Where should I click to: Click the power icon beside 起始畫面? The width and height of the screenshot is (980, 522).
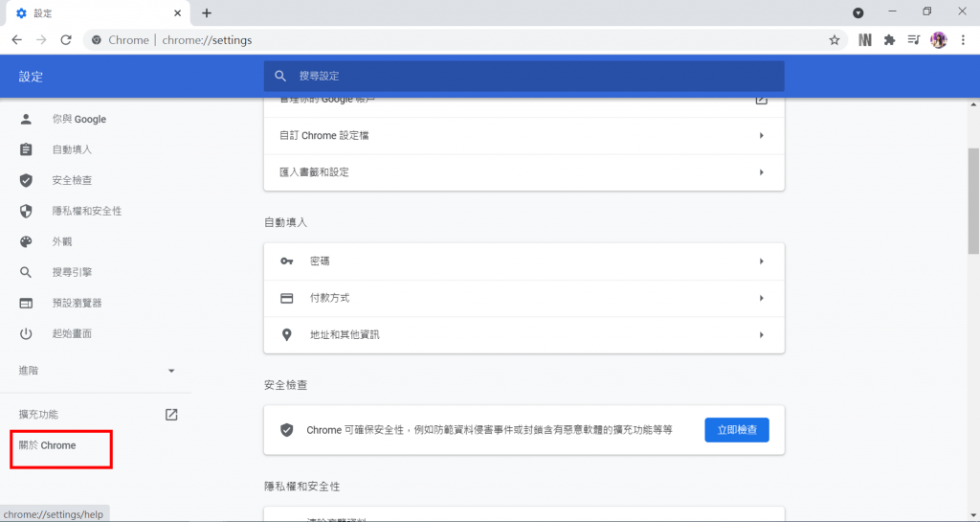click(x=26, y=333)
